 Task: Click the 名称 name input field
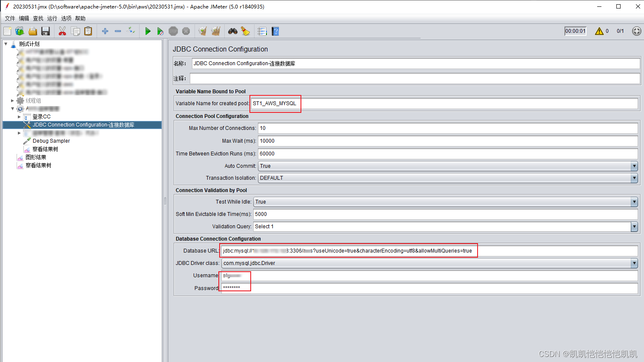[416, 63]
